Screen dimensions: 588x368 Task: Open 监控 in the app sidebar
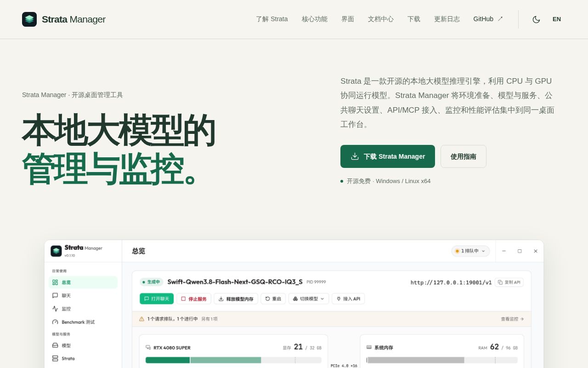point(83,309)
